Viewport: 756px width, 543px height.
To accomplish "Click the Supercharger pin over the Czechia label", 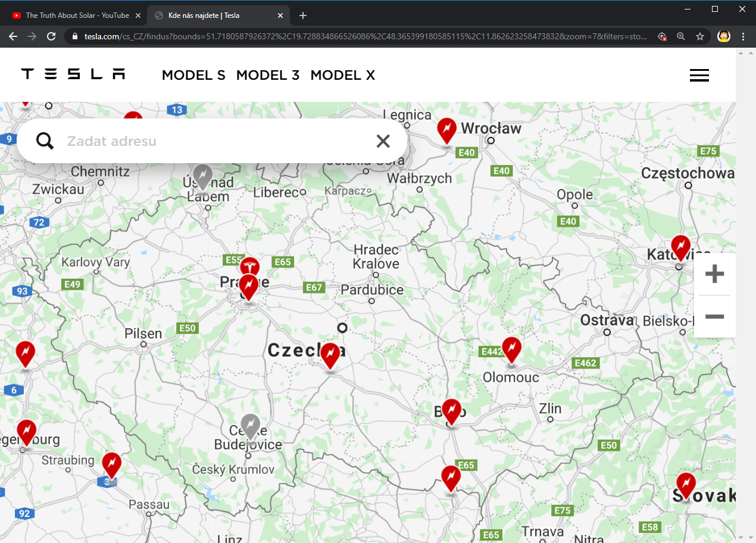I will (330, 356).
